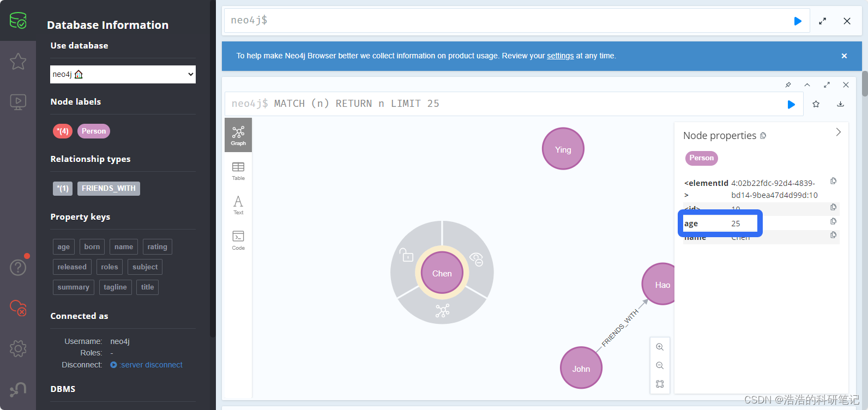Clear the top editor with X
Screen dimensions: 868x410
847,21
